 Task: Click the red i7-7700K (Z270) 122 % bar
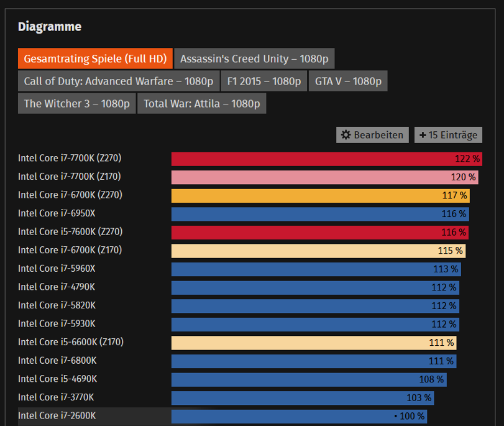click(327, 159)
